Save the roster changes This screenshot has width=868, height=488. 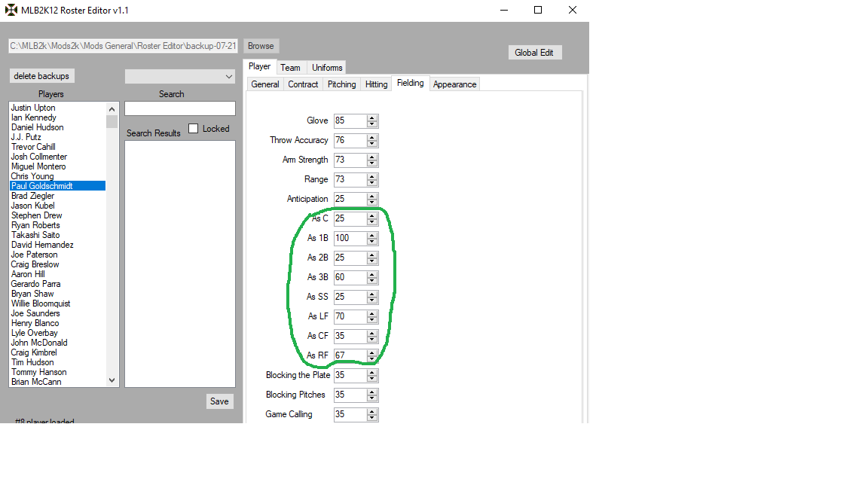[x=219, y=401]
